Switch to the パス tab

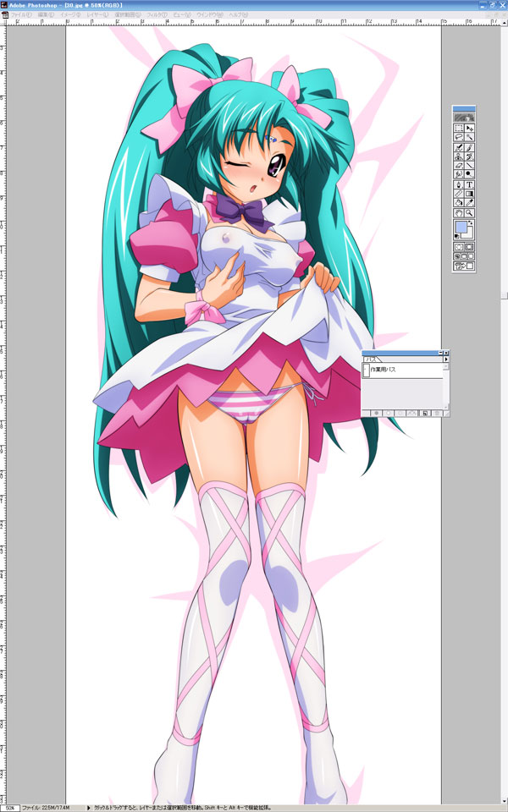[x=371, y=359]
